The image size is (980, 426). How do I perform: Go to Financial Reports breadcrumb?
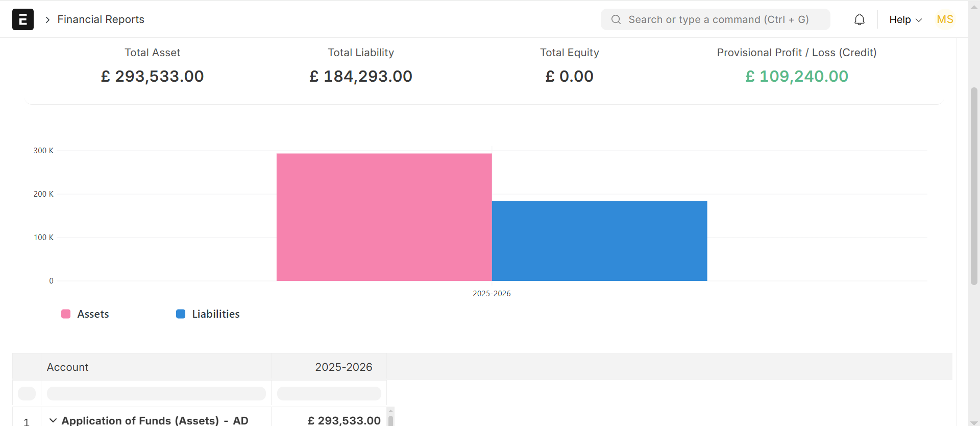[x=101, y=19]
